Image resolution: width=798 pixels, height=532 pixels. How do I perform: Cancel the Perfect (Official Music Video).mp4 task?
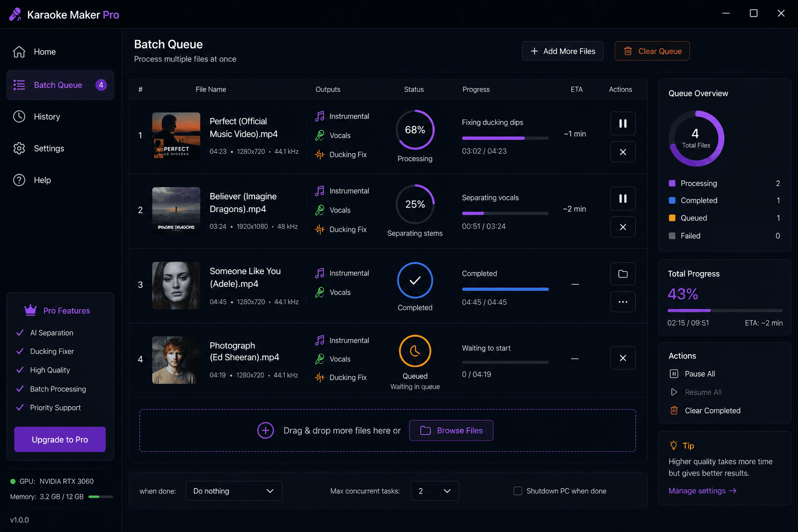(623, 152)
